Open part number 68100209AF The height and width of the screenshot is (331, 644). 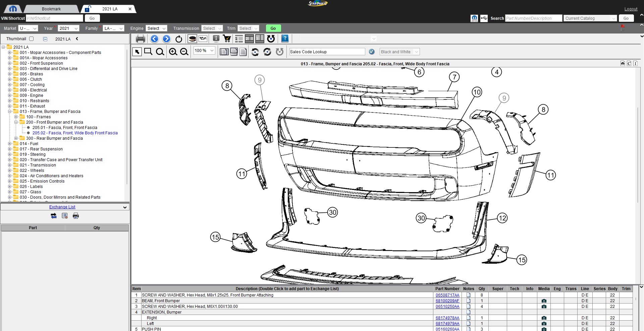(447, 301)
